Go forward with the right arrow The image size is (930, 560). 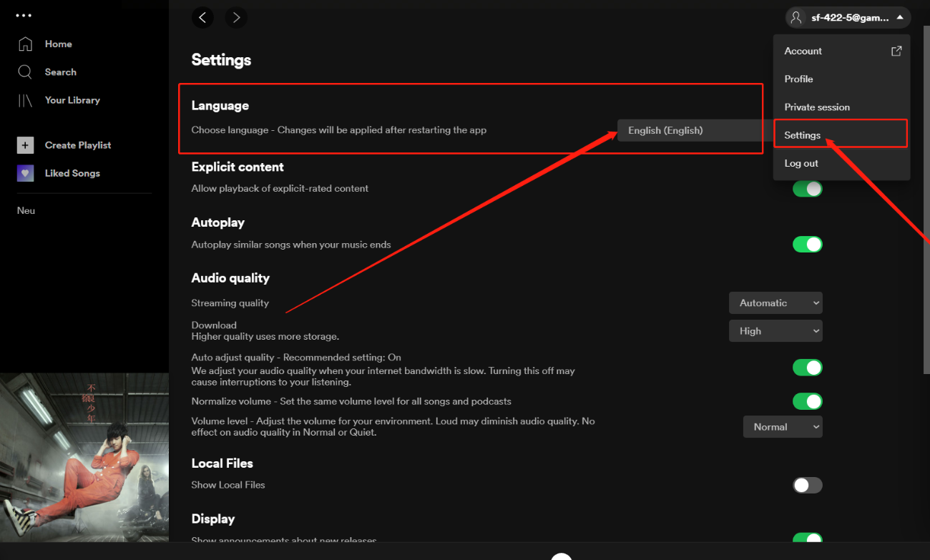click(x=236, y=18)
